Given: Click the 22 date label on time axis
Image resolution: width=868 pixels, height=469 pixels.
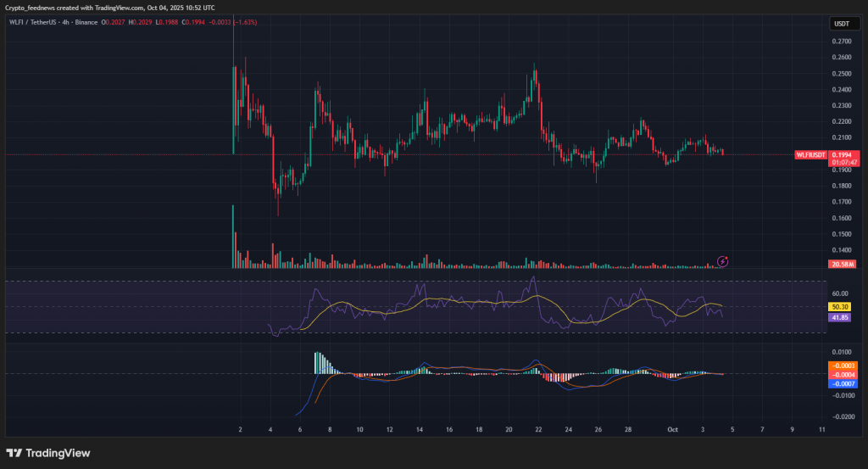Looking at the screenshot, I should (538, 430).
